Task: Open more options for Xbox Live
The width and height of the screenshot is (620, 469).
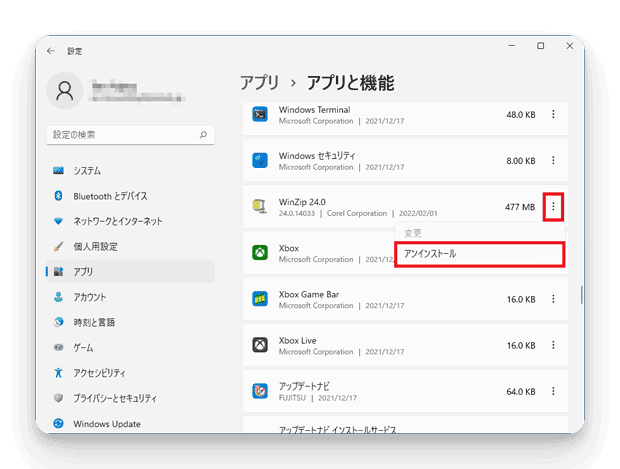Action: point(553,345)
